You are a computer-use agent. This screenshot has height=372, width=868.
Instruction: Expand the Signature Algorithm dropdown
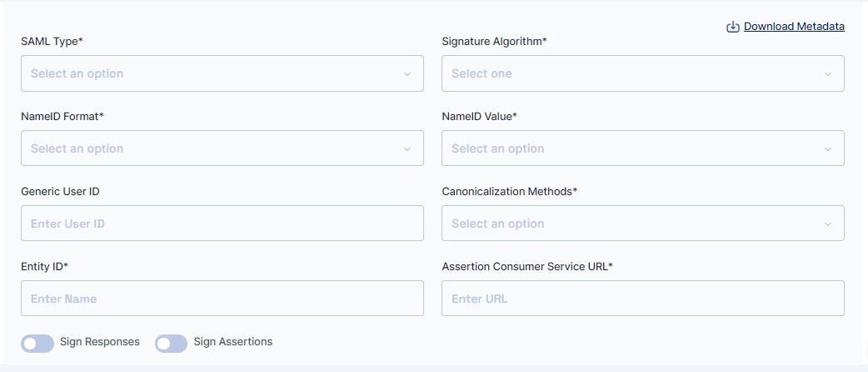click(x=643, y=73)
